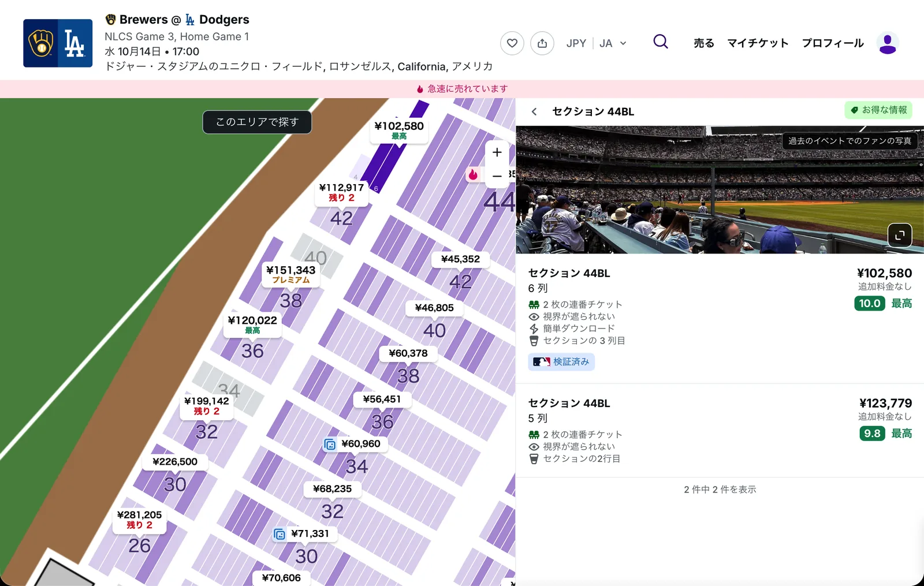This screenshot has height=586, width=924.
Task: Select the ¥60,378 price tag
Action: tap(408, 353)
